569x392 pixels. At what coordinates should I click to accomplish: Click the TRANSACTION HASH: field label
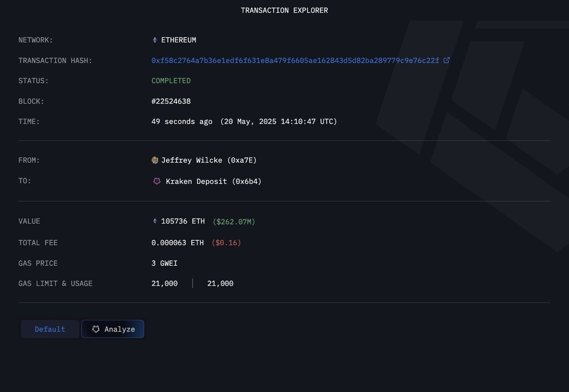pos(55,60)
